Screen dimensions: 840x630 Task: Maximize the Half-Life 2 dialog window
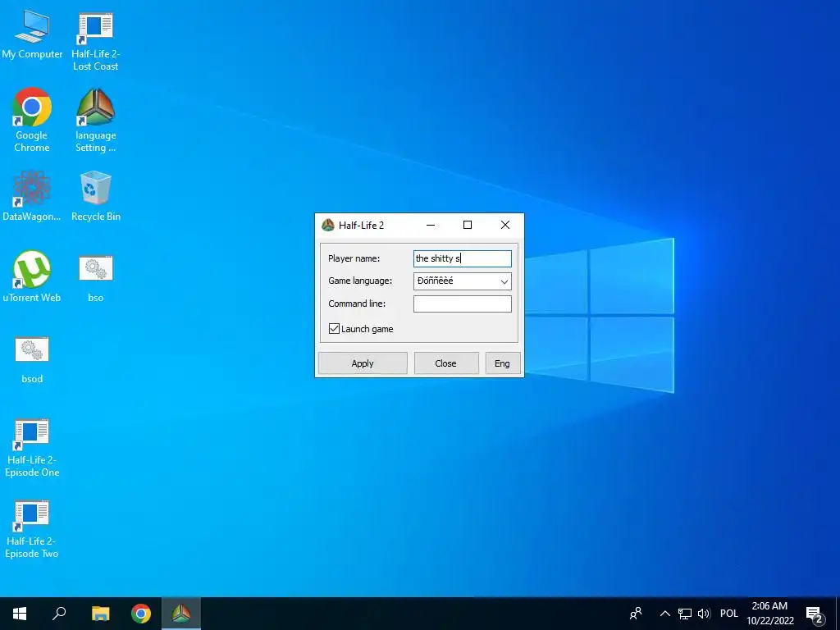467,225
